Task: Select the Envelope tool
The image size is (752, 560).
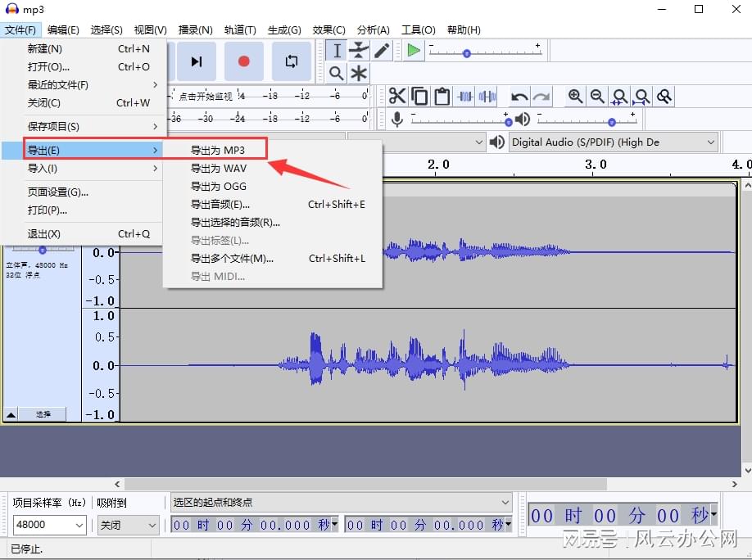Action: click(359, 50)
